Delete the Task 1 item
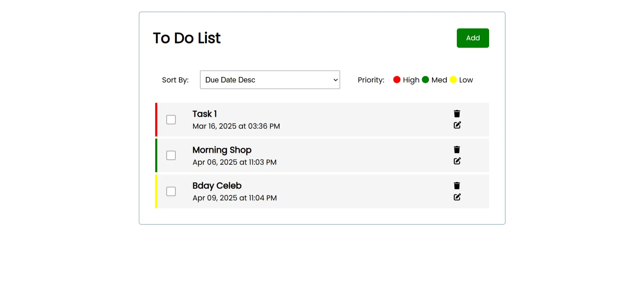The width and height of the screenshot is (644, 290). 457,114
